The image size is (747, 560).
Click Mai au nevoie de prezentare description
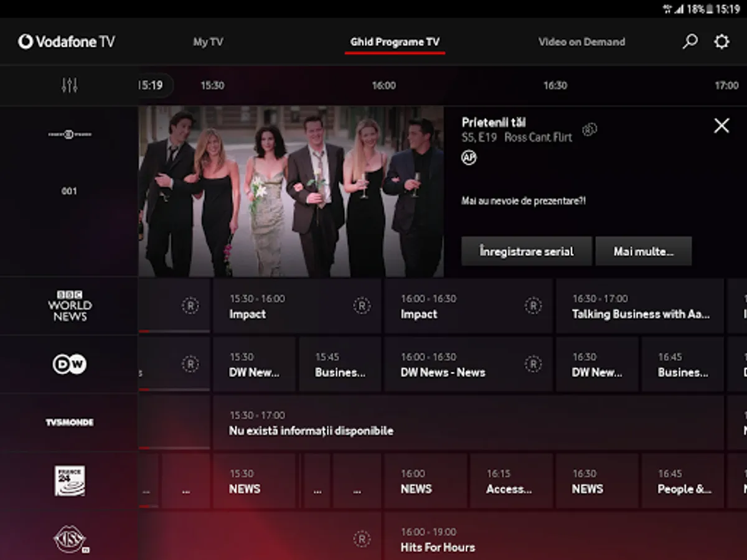[524, 201]
